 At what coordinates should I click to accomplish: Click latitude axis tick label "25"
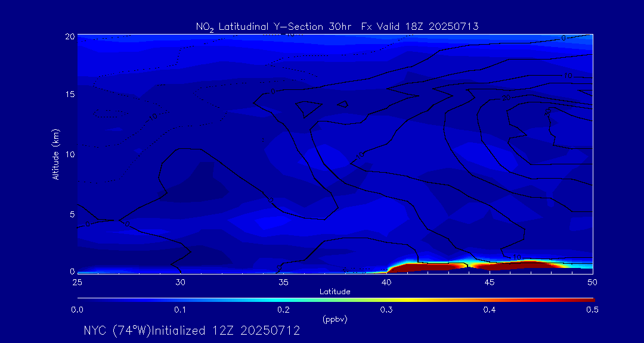coord(77,282)
